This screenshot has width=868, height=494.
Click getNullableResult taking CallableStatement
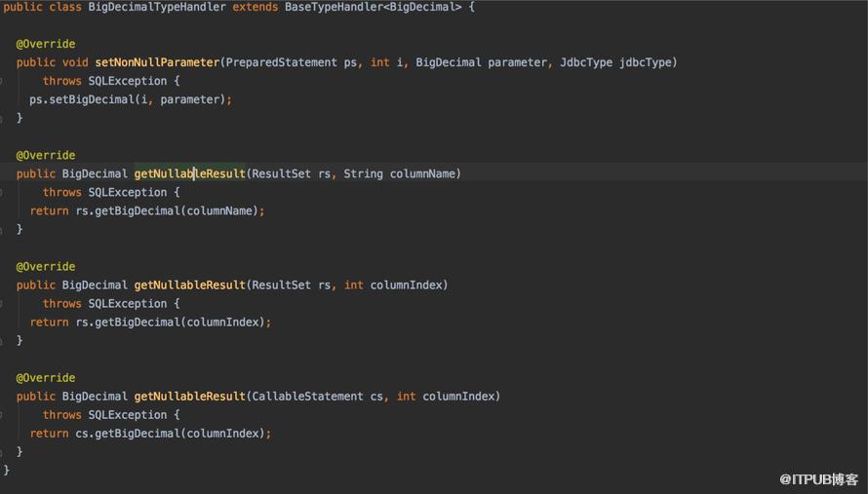coord(190,397)
